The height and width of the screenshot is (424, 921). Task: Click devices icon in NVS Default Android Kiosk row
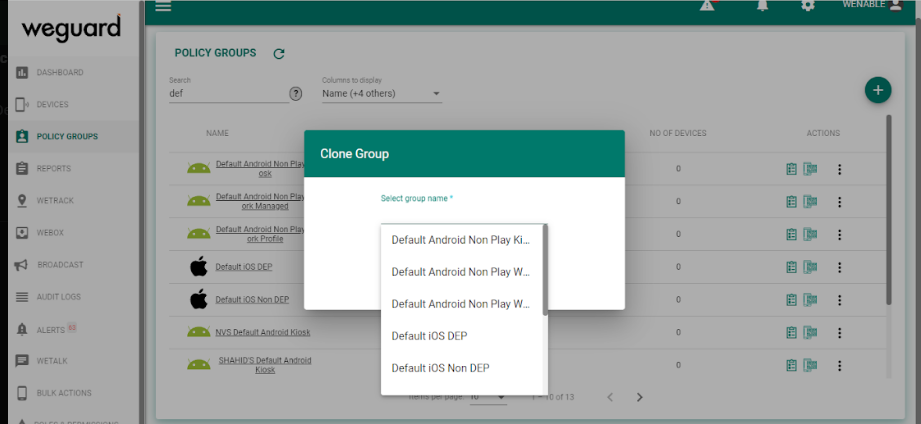(x=811, y=333)
